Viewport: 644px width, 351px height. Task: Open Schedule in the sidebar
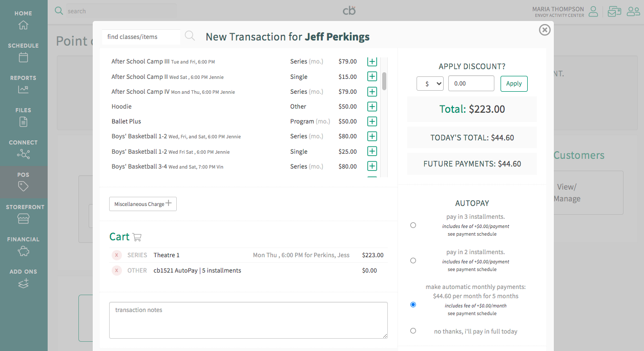coord(23,52)
